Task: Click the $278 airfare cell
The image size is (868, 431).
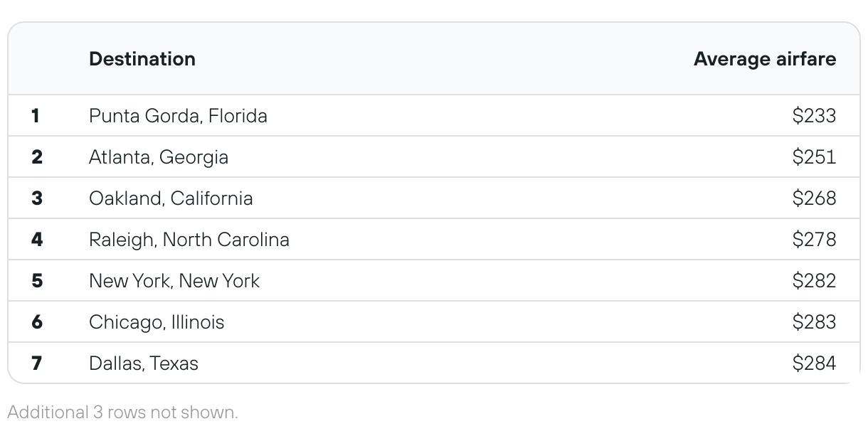Action: click(x=815, y=239)
